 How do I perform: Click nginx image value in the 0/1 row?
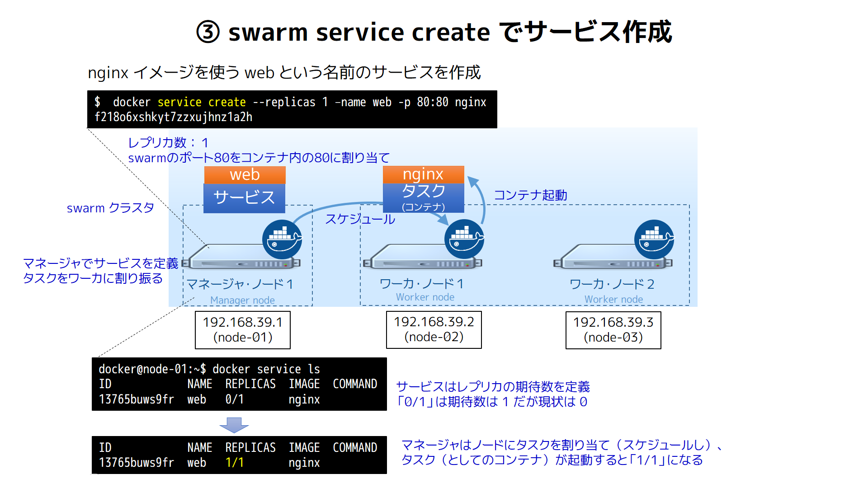click(304, 400)
